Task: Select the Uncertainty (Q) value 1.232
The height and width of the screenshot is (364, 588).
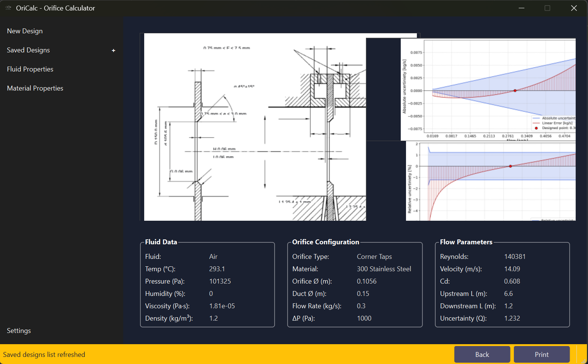Action: pyautogui.click(x=512, y=318)
